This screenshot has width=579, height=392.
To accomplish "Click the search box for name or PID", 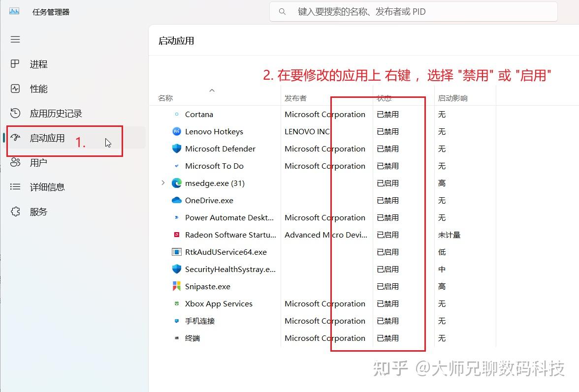I will point(414,12).
